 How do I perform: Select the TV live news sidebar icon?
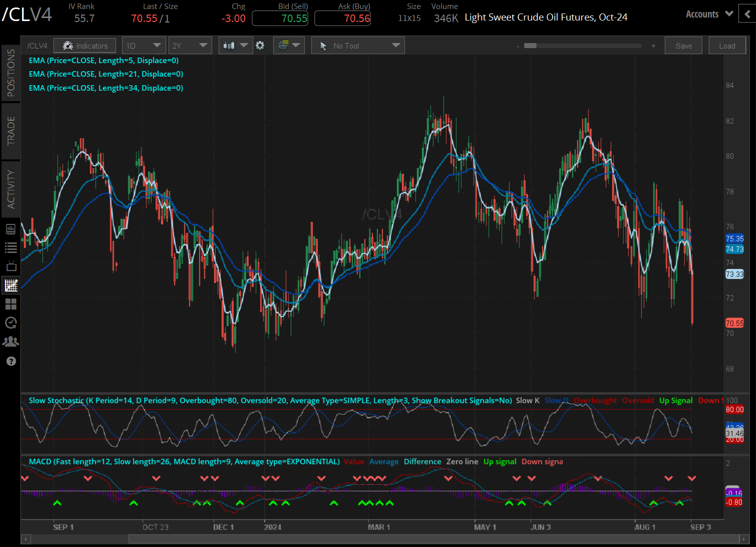[11, 266]
